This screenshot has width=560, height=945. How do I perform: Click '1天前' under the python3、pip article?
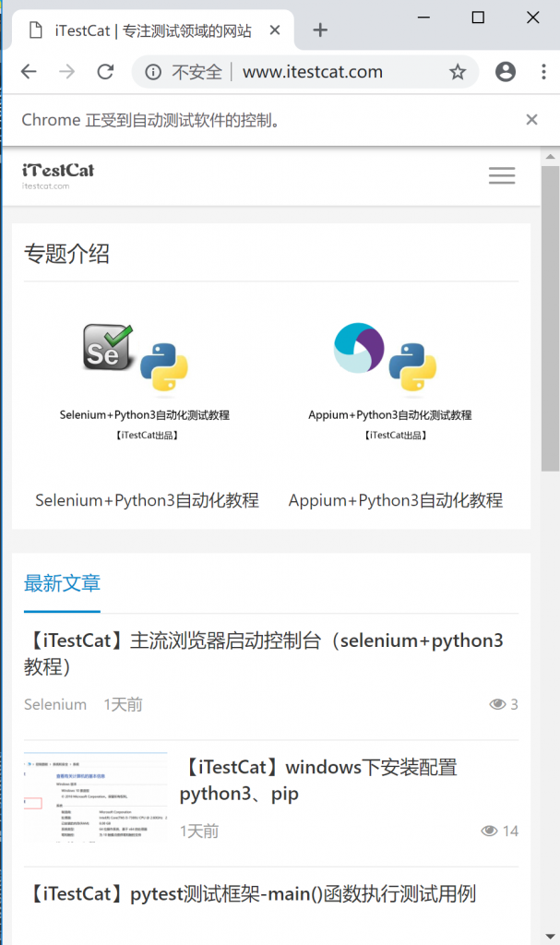click(199, 831)
